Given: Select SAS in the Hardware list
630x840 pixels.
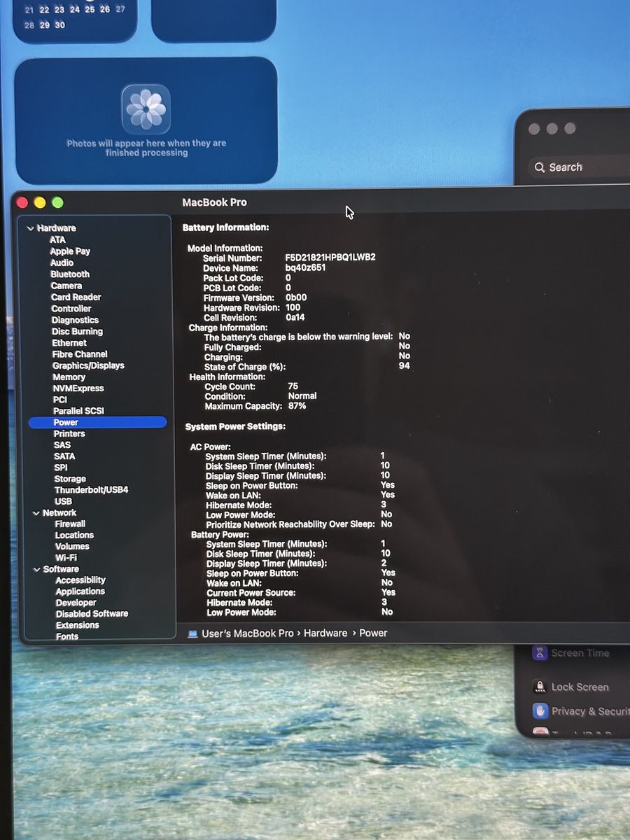Looking at the screenshot, I should [62, 445].
